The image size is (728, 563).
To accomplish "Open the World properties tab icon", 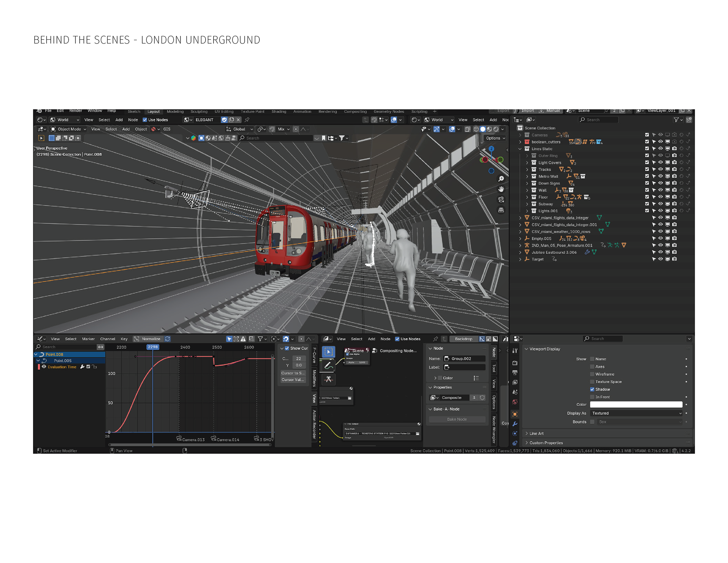I will tap(515, 402).
